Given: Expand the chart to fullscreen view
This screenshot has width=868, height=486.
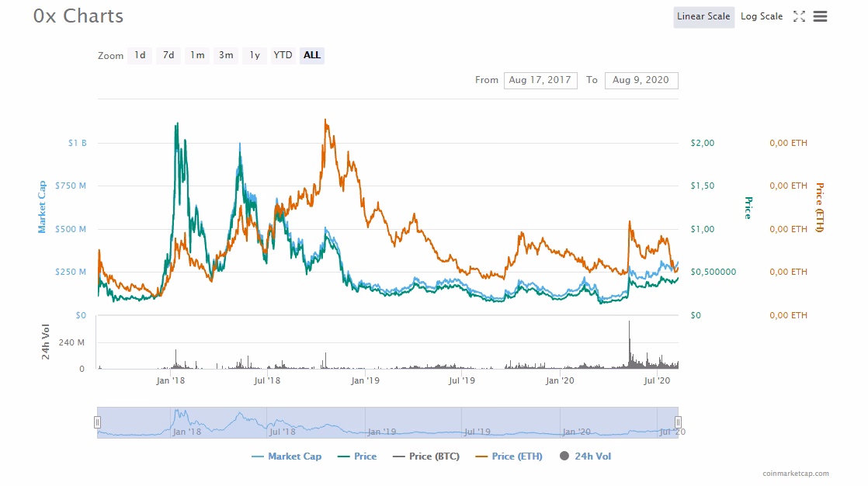Looking at the screenshot, I should click(799, 16).
